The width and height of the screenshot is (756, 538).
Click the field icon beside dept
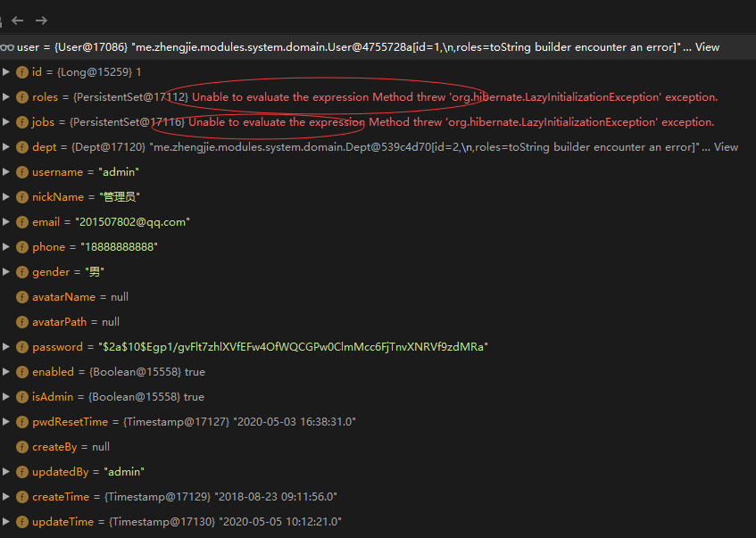click(x=22, y=147)
